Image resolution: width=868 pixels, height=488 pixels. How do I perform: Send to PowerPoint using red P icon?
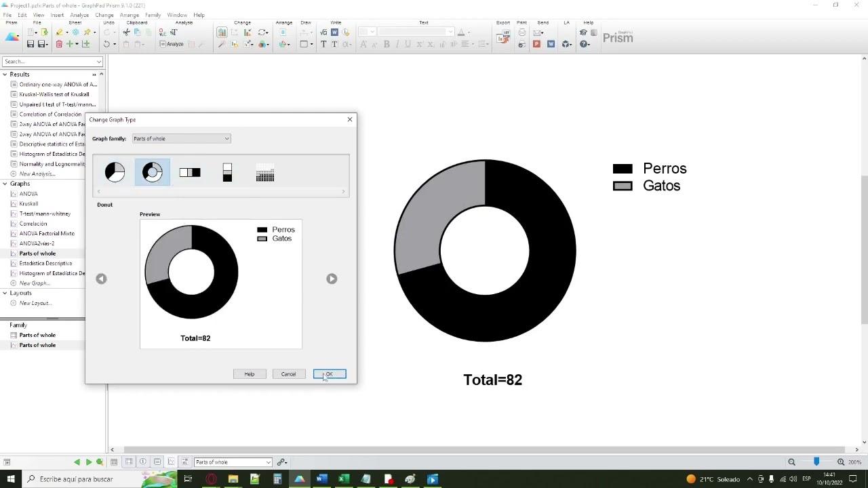pos(536,44)
